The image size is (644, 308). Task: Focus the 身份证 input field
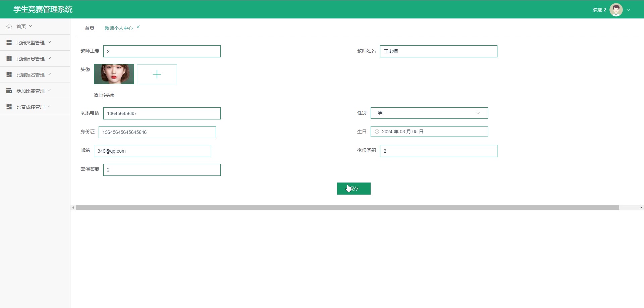(157, 132)
